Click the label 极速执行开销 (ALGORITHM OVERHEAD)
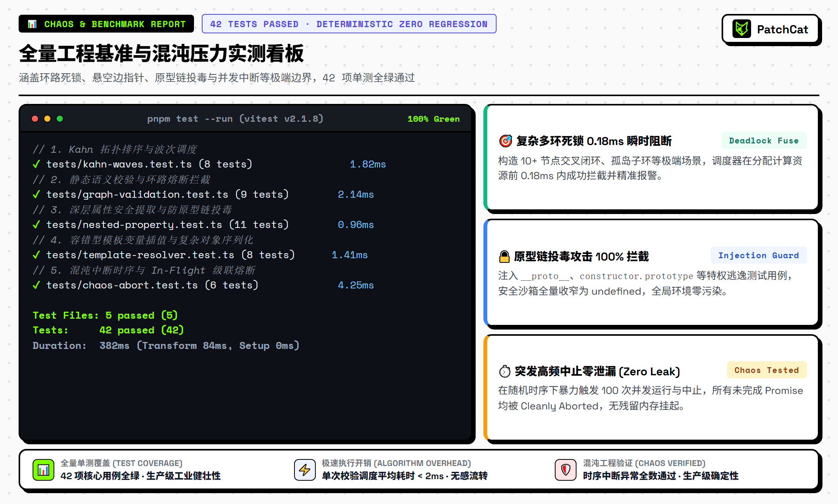The width and height of the screenshot is (838, 504). (396, 463)
